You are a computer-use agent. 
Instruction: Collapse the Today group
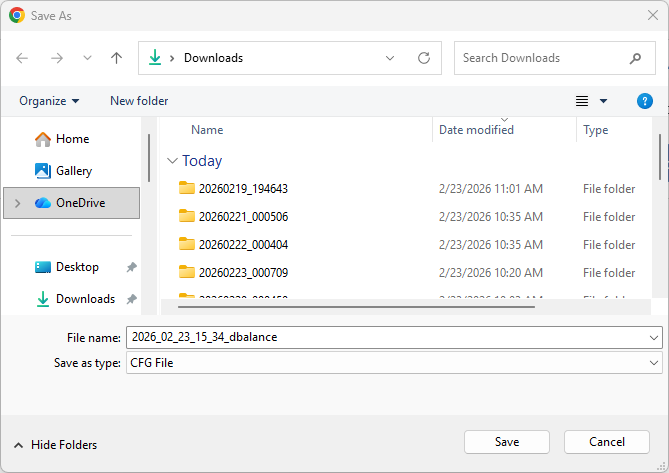point(173,161)
